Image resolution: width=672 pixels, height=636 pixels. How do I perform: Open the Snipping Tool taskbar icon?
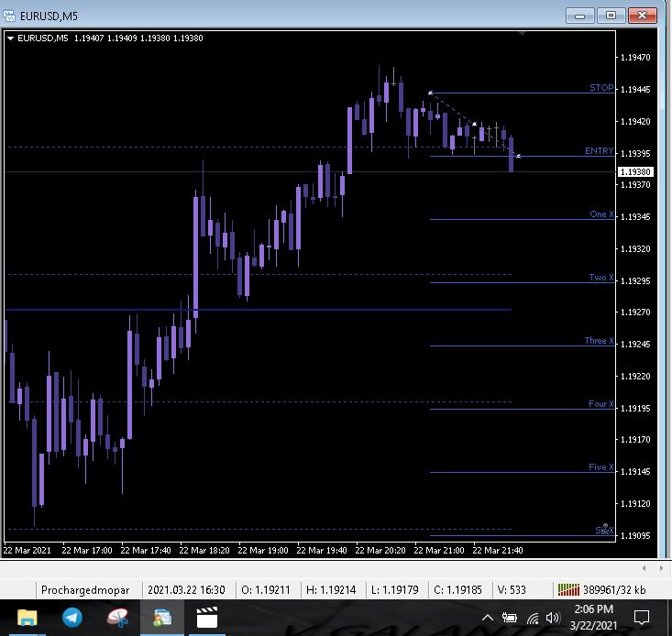[x=117, y=618]
